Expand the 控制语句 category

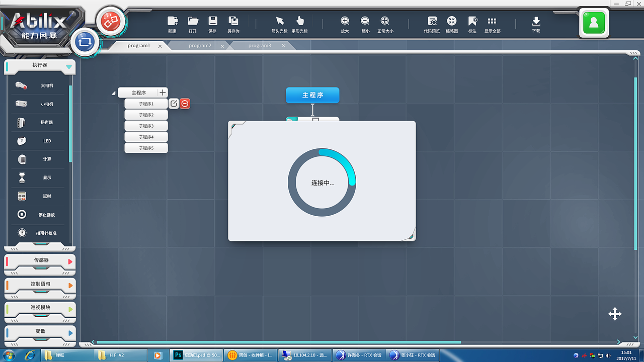(x=70, y=286)
